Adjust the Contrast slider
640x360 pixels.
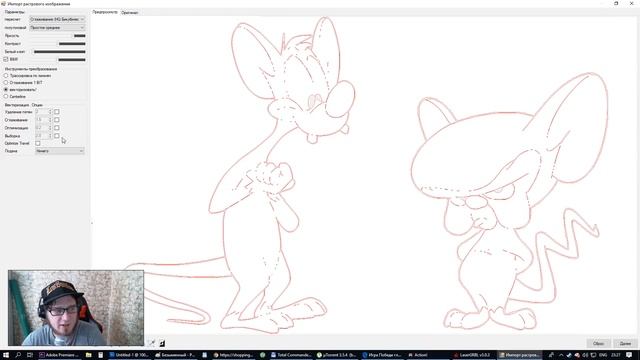pos(57,44)
